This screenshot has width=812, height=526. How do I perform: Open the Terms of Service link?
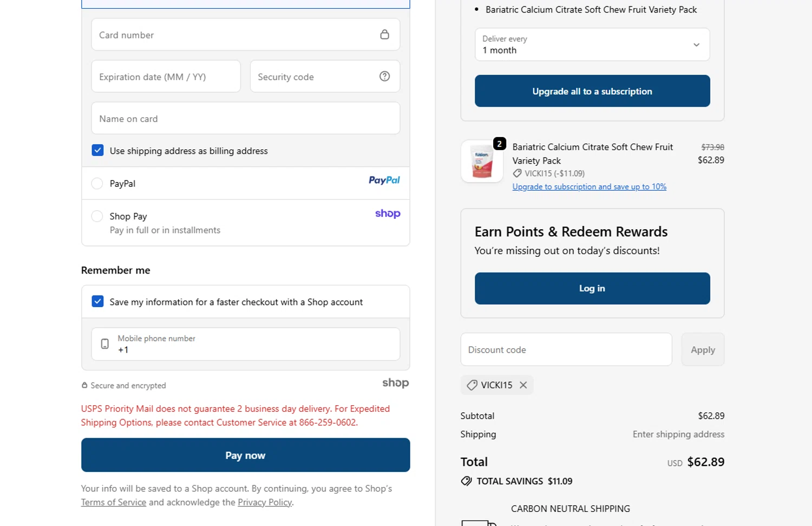tap(114, 502)
